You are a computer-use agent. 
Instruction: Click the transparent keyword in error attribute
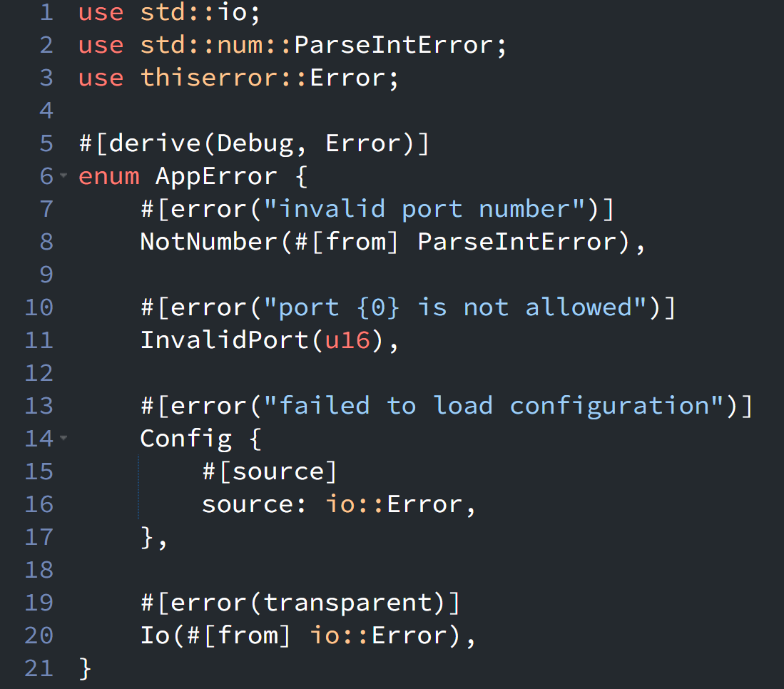coord(347,603)
